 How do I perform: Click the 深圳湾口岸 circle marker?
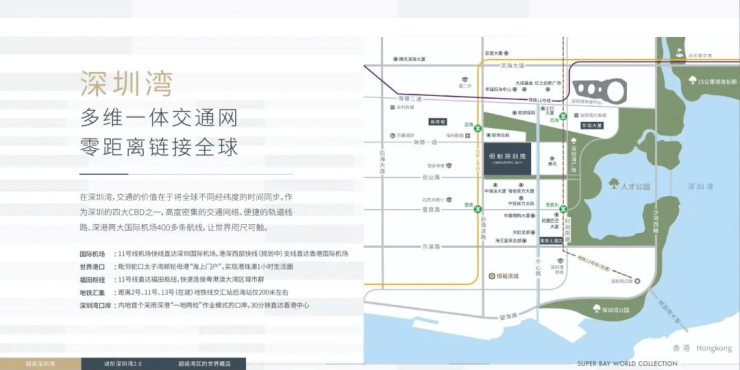[637, 281]
